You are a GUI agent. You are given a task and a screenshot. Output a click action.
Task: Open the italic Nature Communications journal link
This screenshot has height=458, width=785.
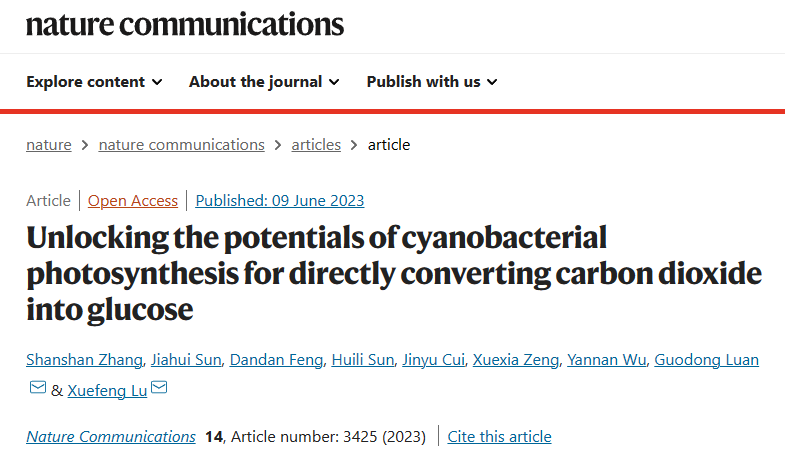(x=111, y=436)
